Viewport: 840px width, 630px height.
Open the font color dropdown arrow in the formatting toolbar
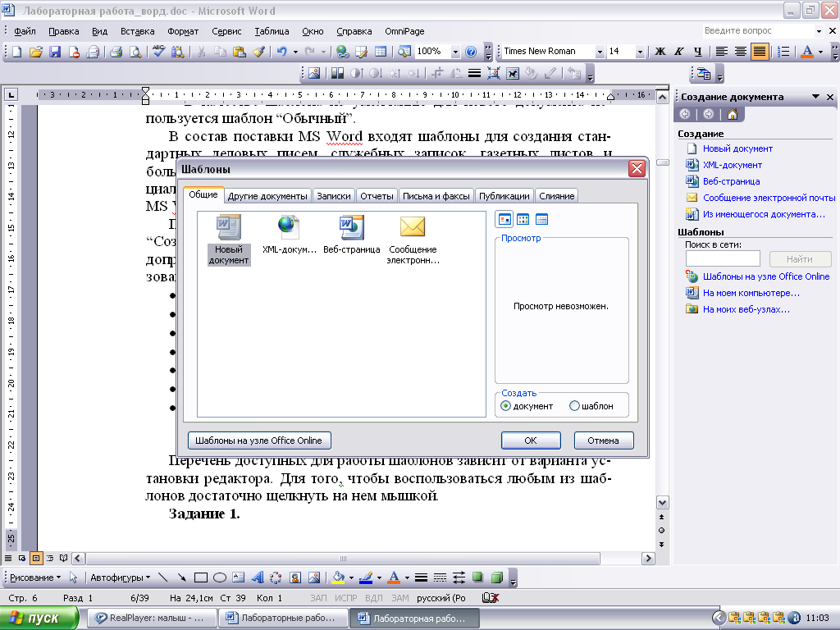tap(820, 52)
